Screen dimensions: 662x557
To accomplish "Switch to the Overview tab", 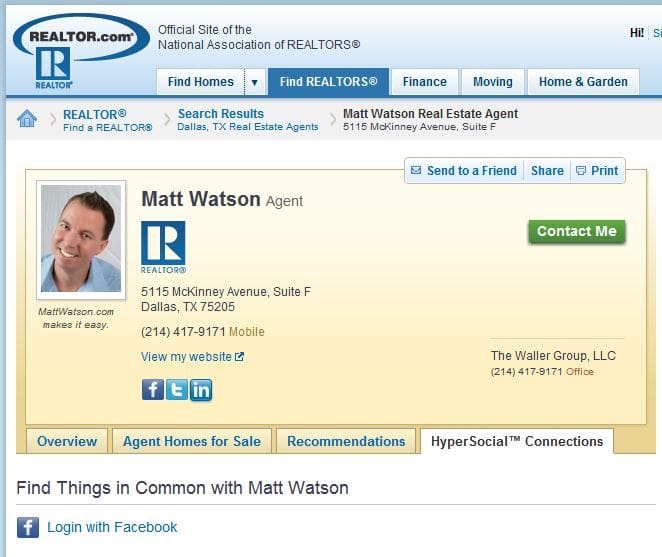I will click(x=67, y=441).
